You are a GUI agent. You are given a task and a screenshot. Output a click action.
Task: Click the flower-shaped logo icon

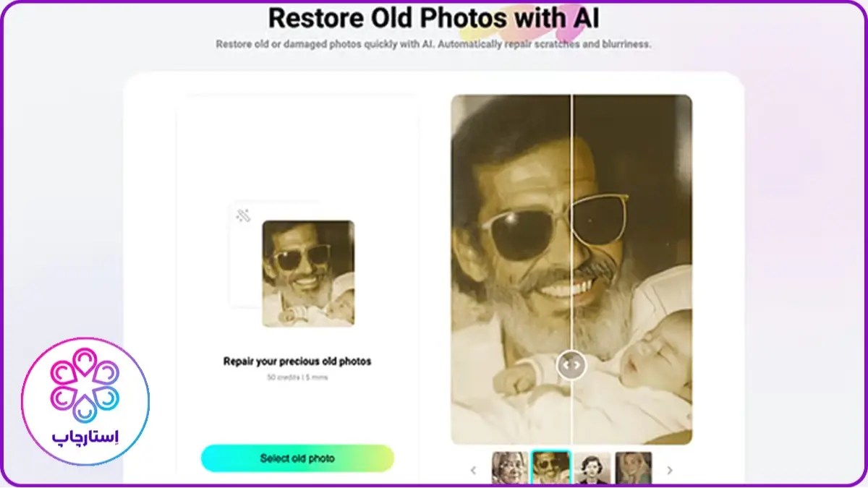pyautogui.click(x=85, y=385)
